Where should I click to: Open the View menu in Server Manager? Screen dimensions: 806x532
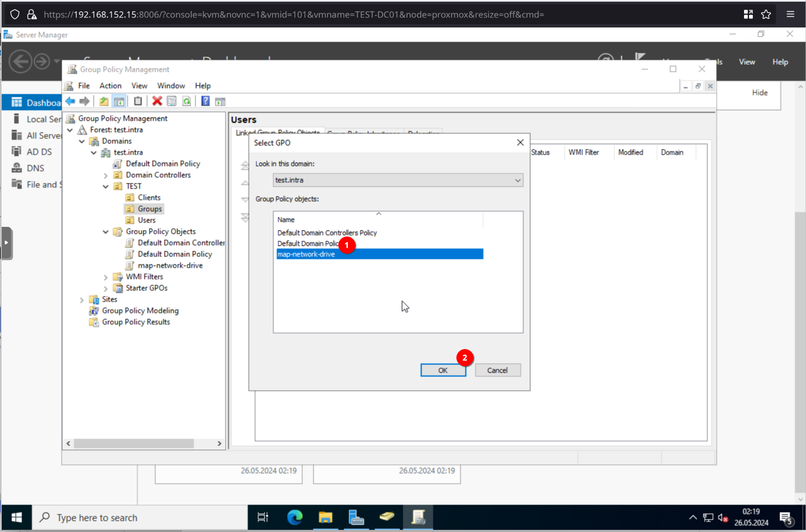tap(747, 62)
